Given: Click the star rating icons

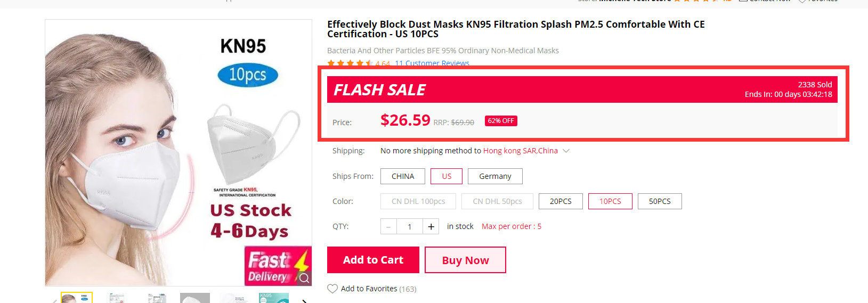Looking at the screenshot, I should coord(350,63).
